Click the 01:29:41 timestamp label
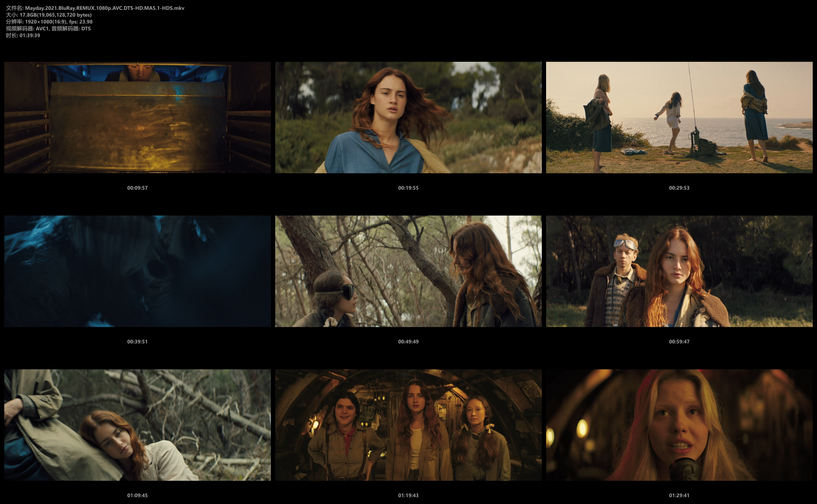The width and height of the screenshot is (817, 504). 679,495
